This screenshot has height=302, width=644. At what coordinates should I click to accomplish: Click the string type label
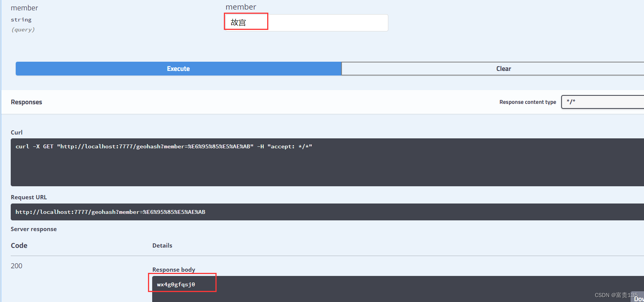(21, 20)
